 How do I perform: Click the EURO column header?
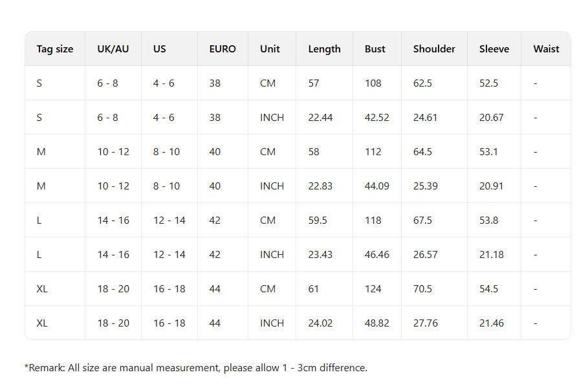(223, 49)
